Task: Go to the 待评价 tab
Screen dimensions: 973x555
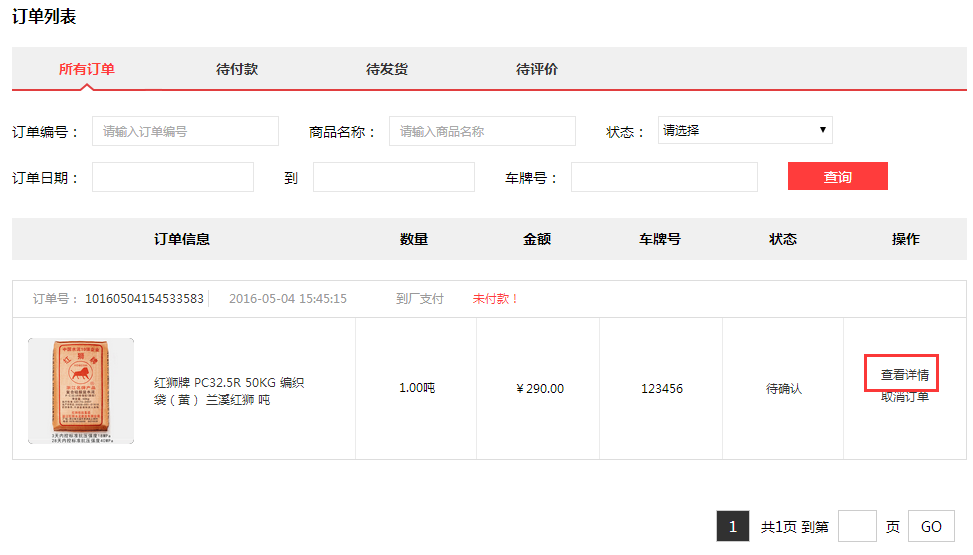Action: coord(537,69)
